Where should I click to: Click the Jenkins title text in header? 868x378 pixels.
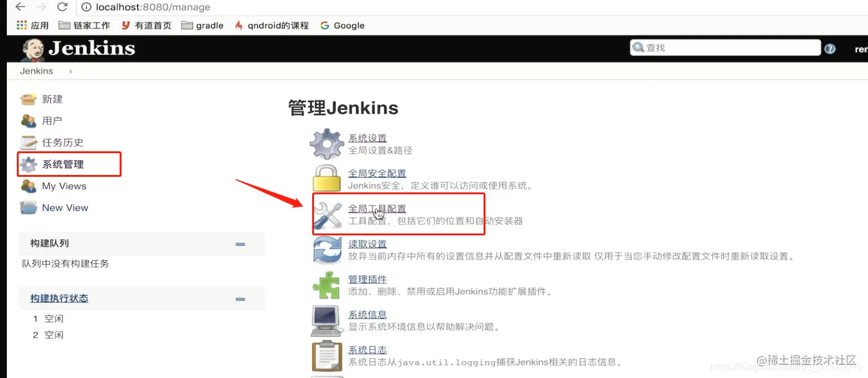pos(92,48)
